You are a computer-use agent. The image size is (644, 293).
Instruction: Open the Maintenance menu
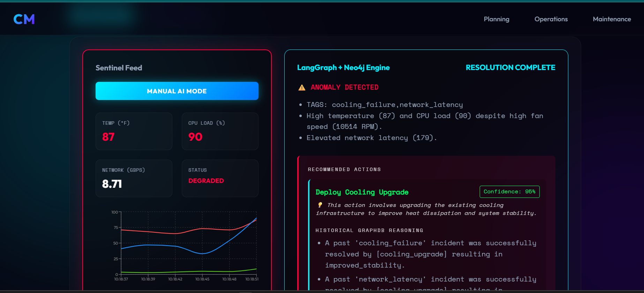point(612,19)
